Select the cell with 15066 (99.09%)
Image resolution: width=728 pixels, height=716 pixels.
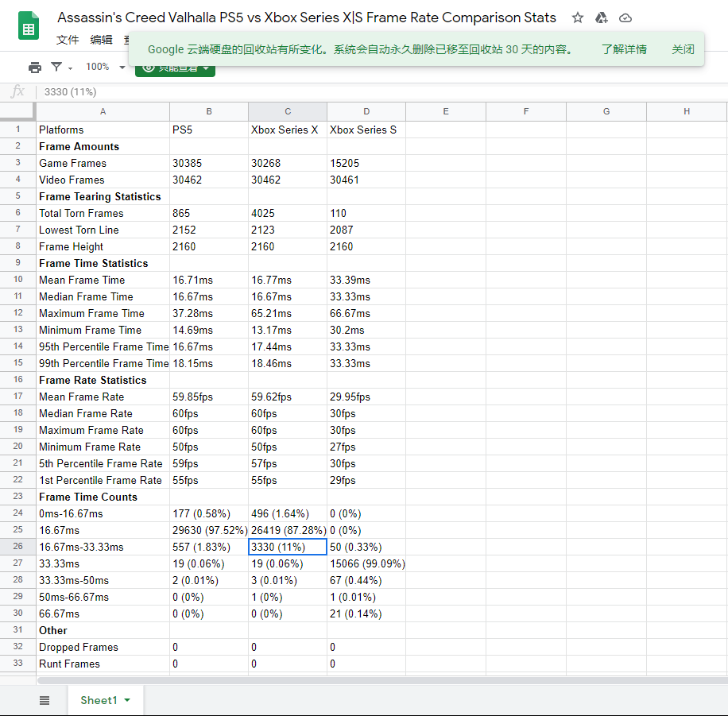pyautogui.click(x=366, y=563)
